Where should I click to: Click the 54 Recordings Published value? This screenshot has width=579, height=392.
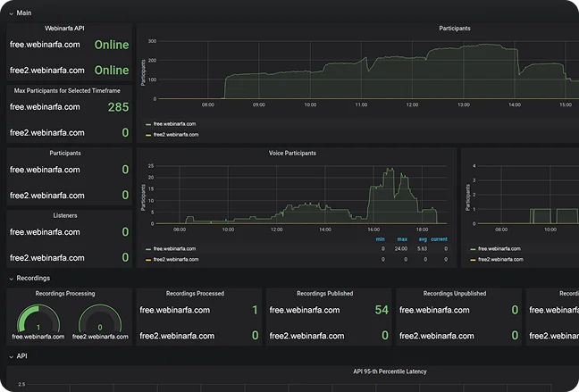(382, 310)
